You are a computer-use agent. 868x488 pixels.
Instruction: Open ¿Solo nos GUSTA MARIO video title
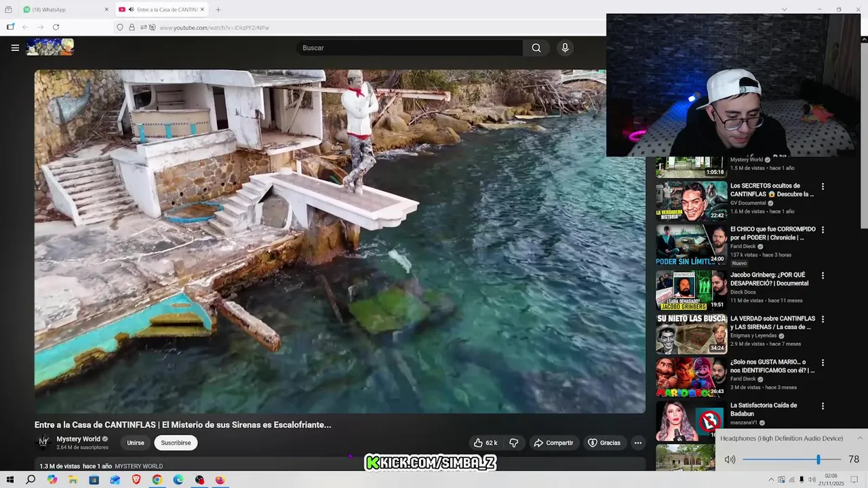pyautogui.click(x=772, y=366)
